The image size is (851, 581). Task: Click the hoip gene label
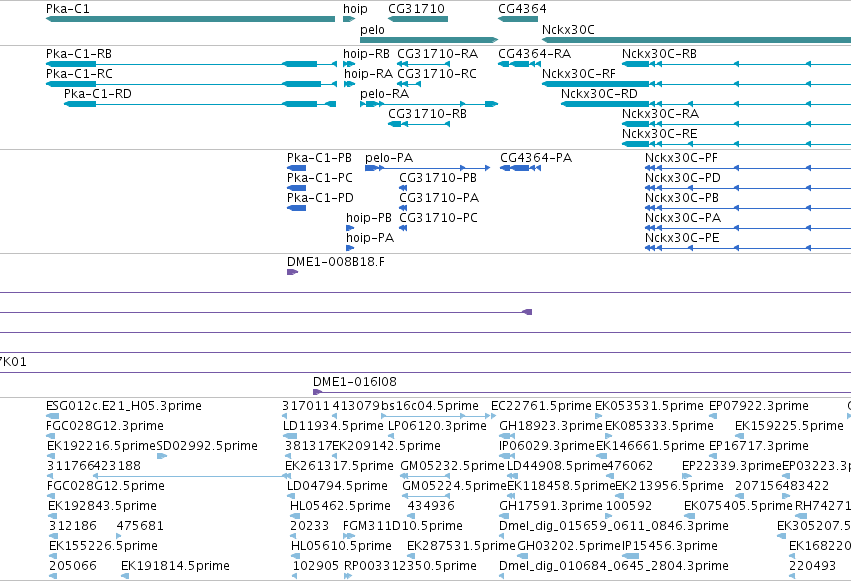point(355,9)
